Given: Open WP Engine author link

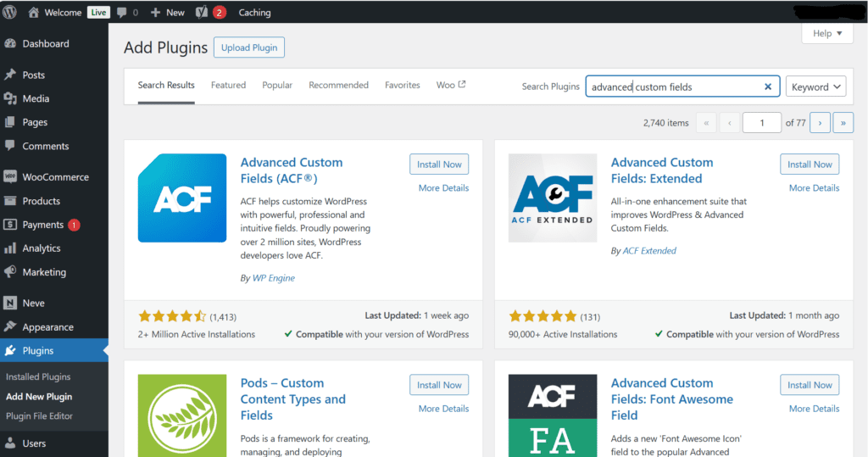Looking at the screenshot, I should [274, 278].
